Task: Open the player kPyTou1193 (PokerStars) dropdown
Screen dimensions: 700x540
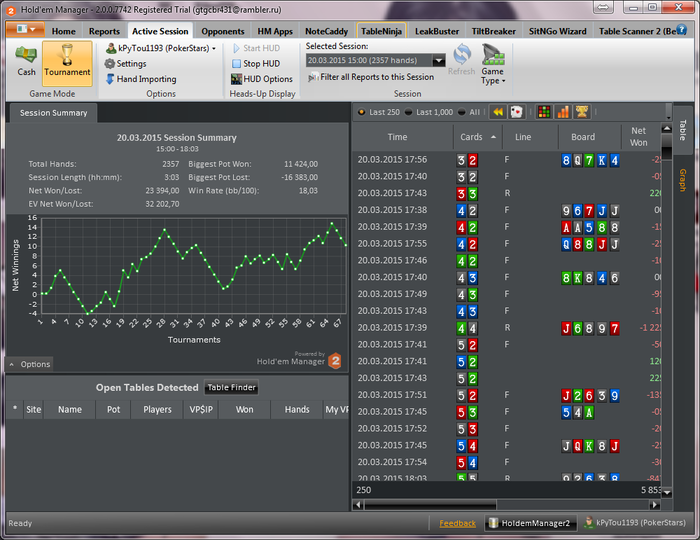Action: point(161,48)
